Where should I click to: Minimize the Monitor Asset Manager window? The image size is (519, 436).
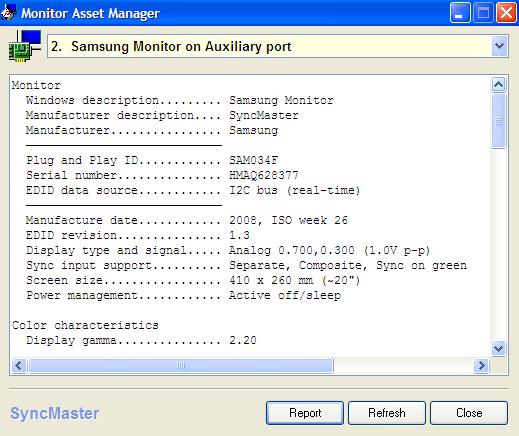460,13
